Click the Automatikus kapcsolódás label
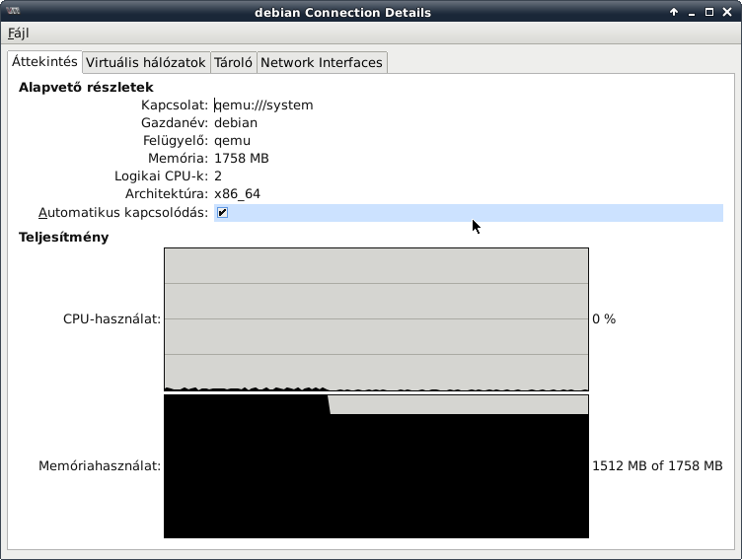 point(122,213)
